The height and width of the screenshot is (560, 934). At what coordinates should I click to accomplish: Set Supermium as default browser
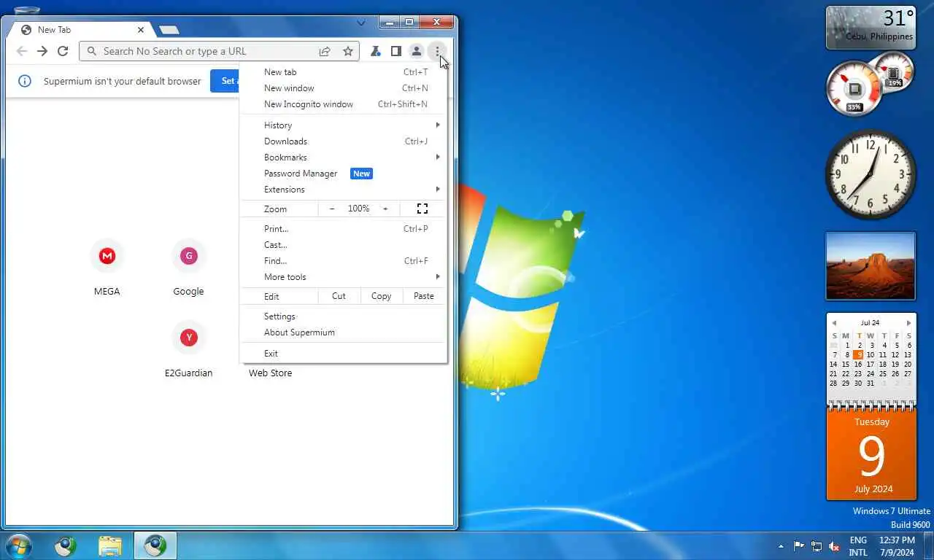tap(226, 81)
